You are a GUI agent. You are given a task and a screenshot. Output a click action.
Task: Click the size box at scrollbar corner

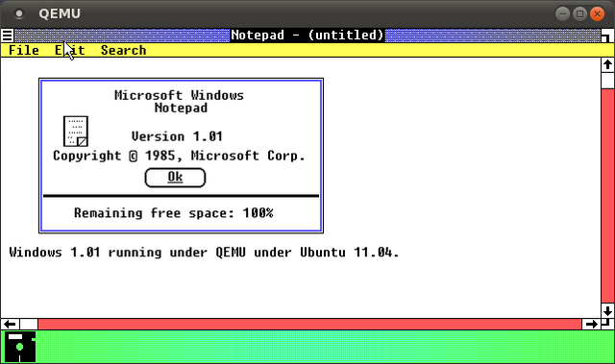coord(606,324)
